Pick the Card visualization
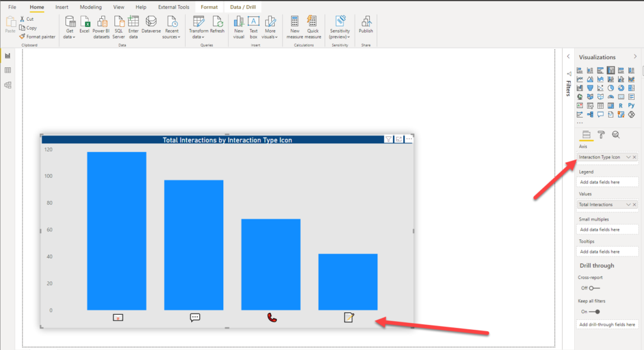 [x=621, y=97]
